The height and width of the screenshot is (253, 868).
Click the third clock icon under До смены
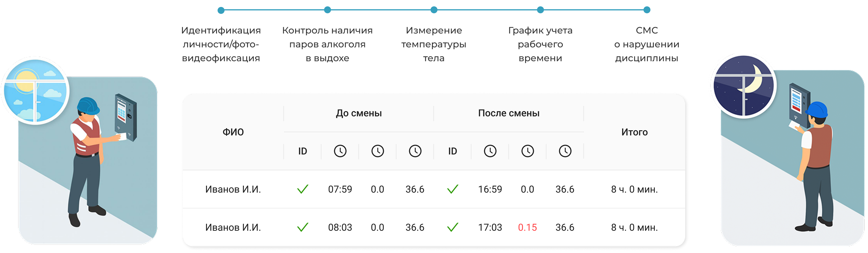click(415, 151)
